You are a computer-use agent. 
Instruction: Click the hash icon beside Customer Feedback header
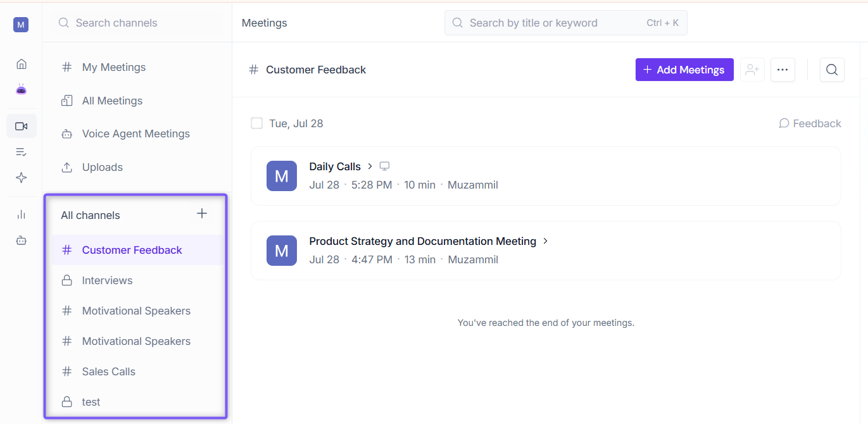coord(254,70)
